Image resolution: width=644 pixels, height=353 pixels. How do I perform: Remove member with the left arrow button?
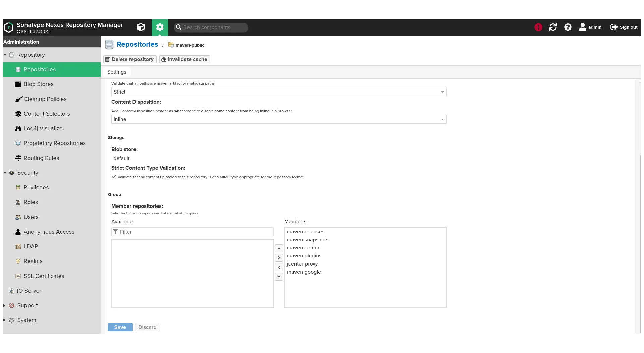[x=279, y=267]
